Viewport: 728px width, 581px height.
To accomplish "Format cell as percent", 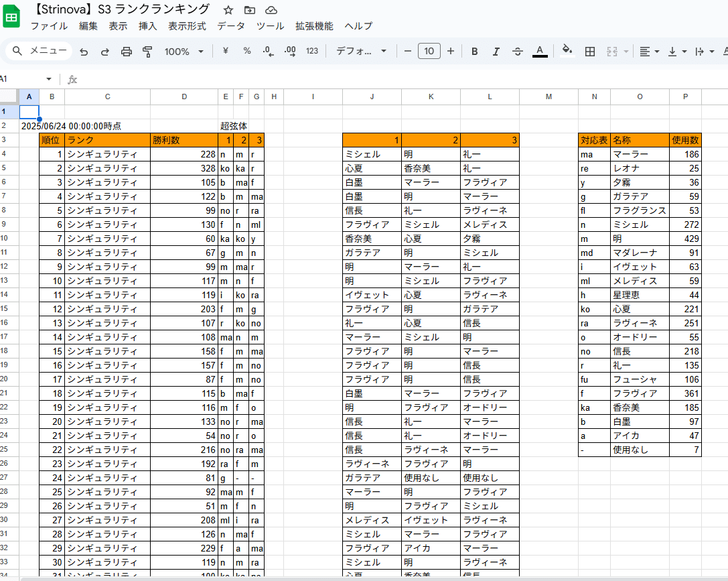I will pyautogui.click(x=247, y=51).
